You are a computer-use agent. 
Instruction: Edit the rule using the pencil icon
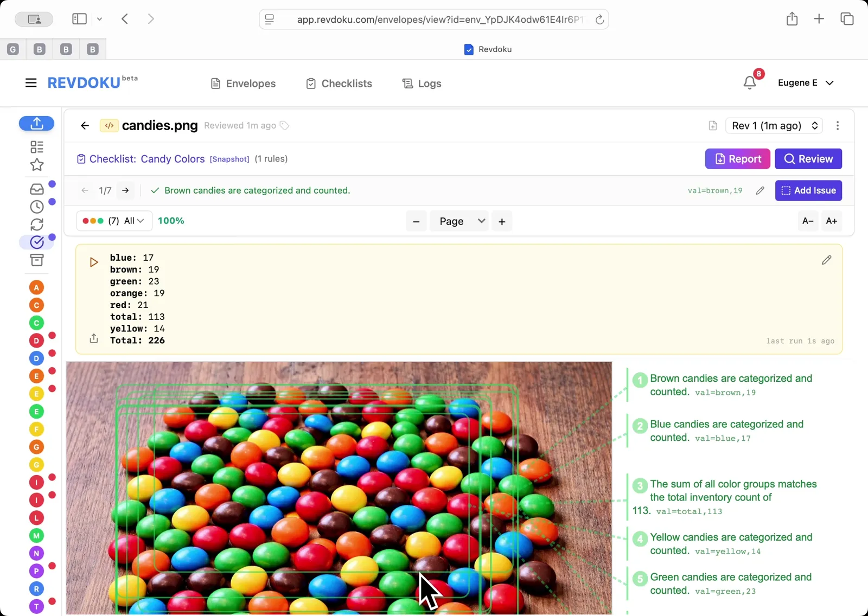coord(759,190)
